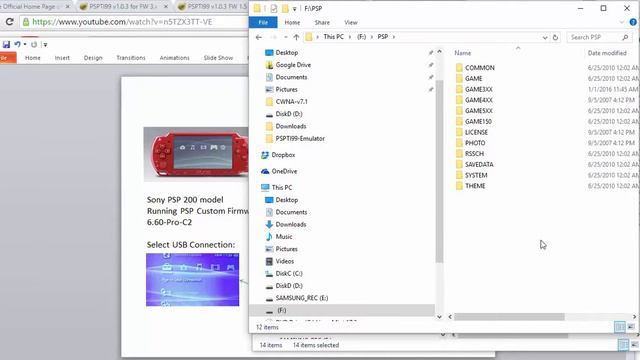
Task: Open PowerPoint Insert tab
Action: (62, 58)
